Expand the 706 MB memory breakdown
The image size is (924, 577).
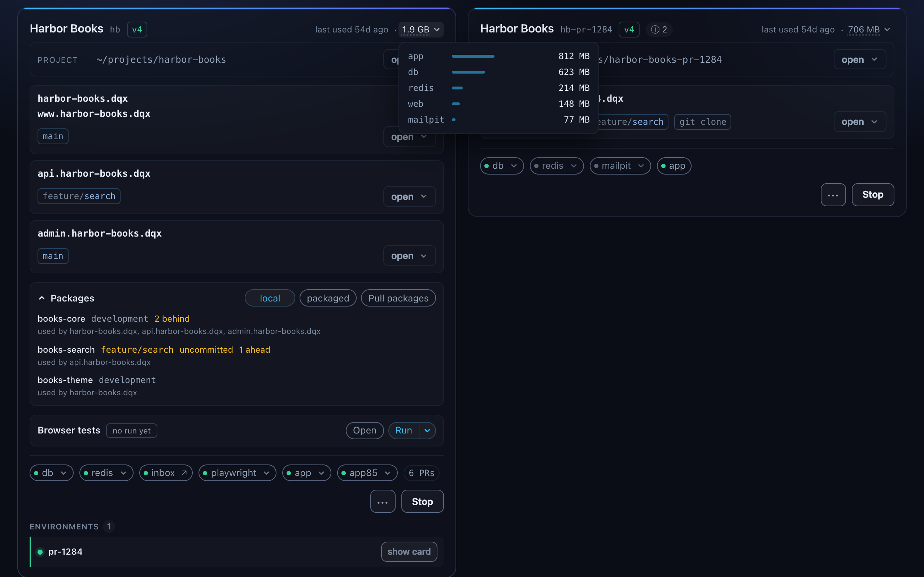[x=869, y=29]
